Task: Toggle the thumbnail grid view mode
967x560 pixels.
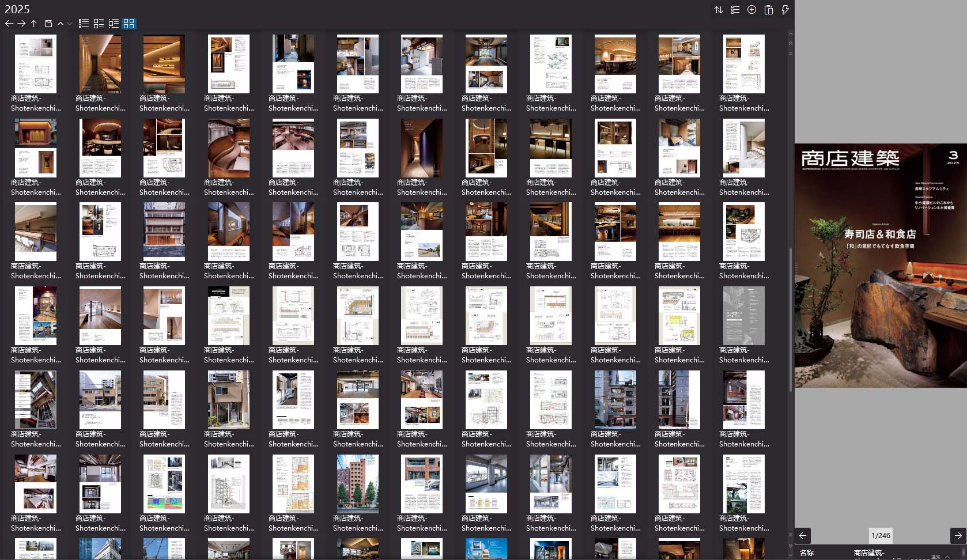Action: tap(129, 24)
